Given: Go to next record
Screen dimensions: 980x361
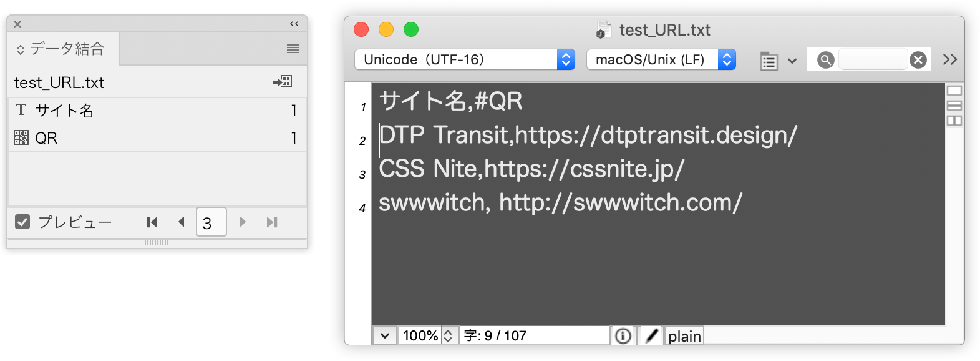Looking at the screenshot, I should [x=243, y=222].
